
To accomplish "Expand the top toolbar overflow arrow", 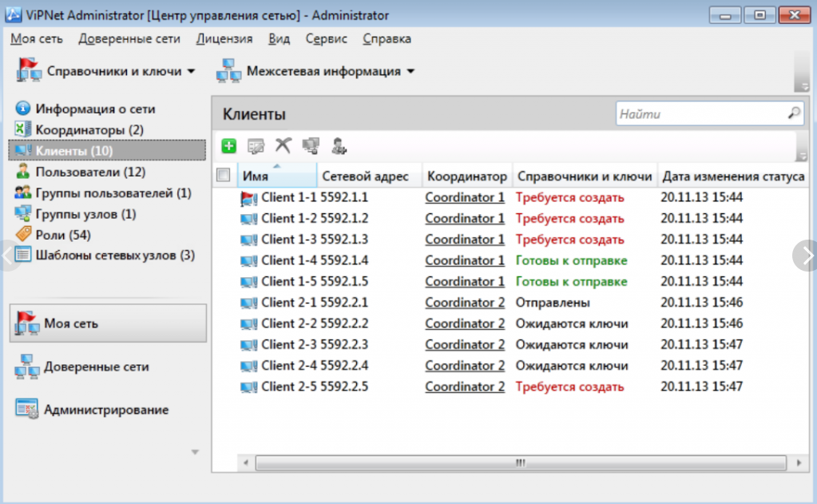I will tap(804, 87).
